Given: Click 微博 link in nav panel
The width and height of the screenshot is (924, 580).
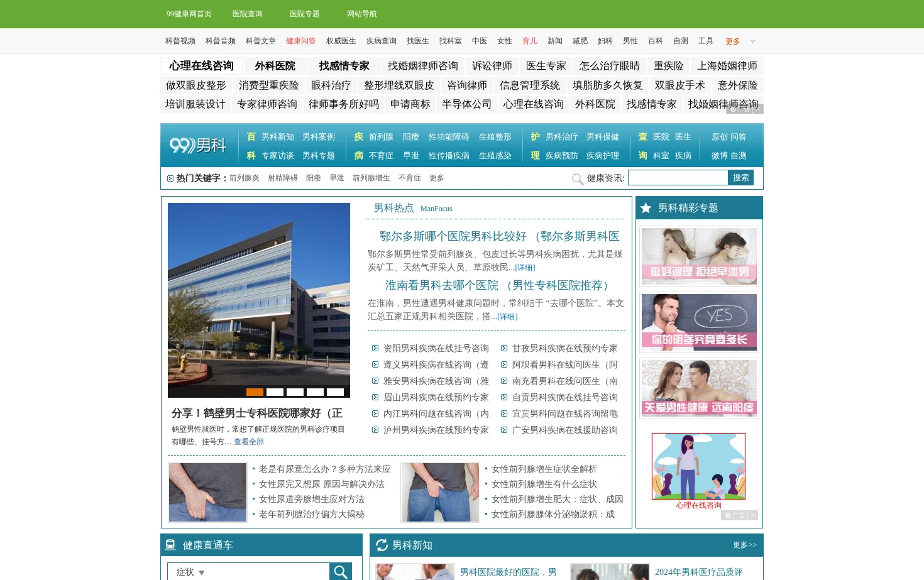Looking at the screenshot, I should pos(719,156).
